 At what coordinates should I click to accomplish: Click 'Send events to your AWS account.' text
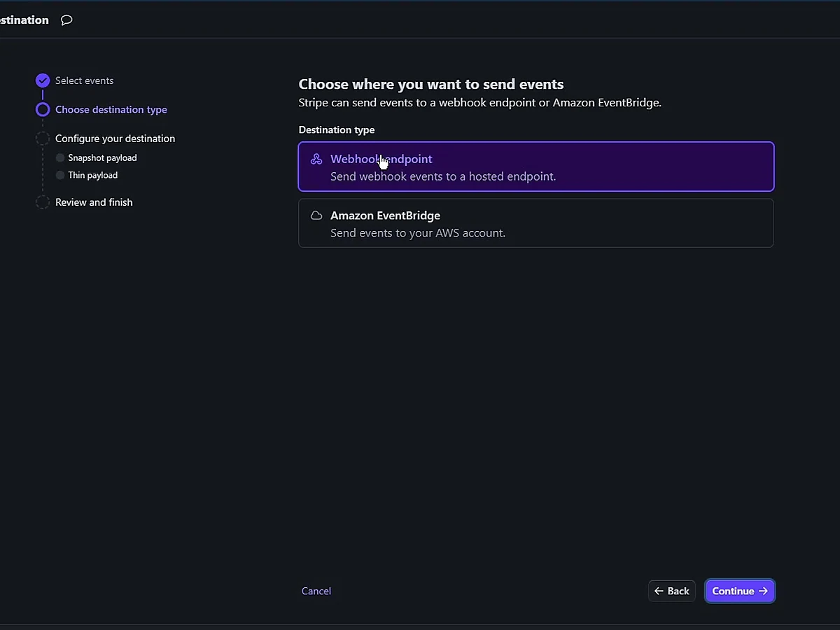[418, 232]
